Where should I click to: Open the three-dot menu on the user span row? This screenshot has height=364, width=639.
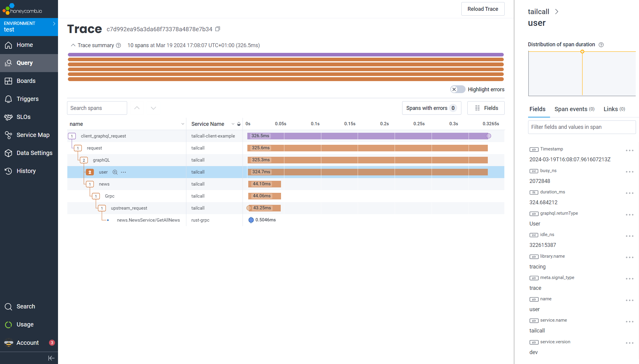124,172
